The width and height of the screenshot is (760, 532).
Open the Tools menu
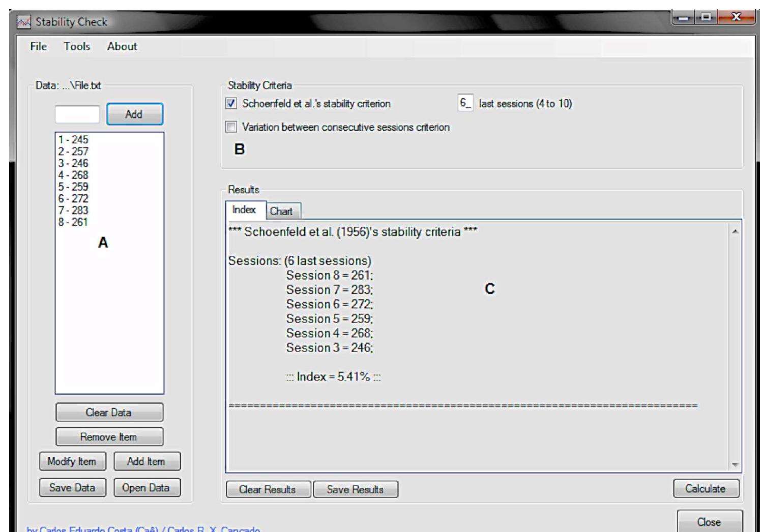[x=77, y=46]
